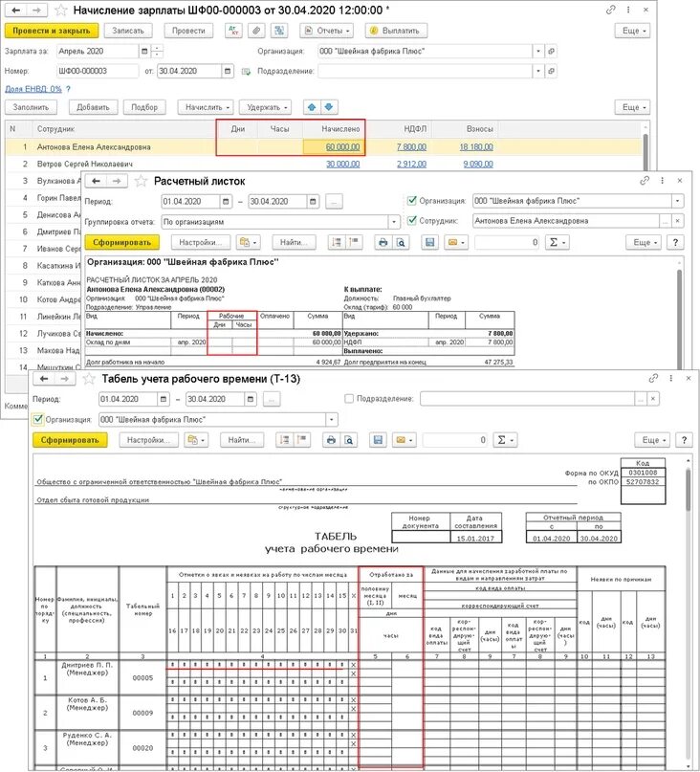Image resolution: width=700 pixels, height=772 pixels.
Task: Click the print icon in Расчетный листок toolbar
Action: pyautogui.click(x=383, y=242)
